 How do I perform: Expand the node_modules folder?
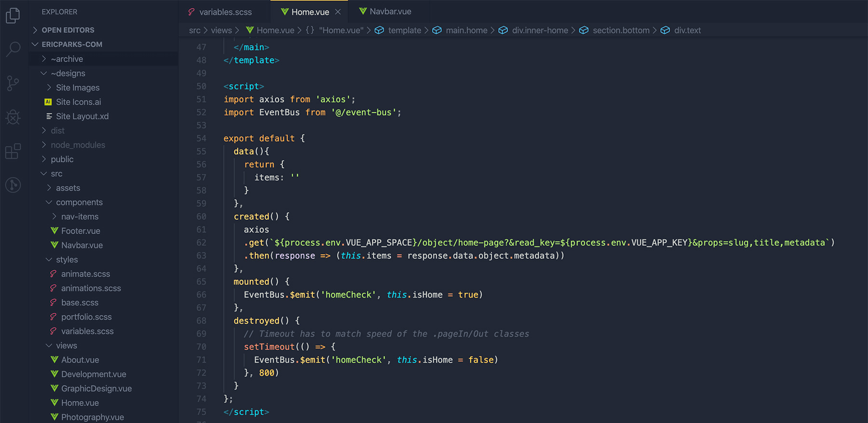[x=44, y=145]
